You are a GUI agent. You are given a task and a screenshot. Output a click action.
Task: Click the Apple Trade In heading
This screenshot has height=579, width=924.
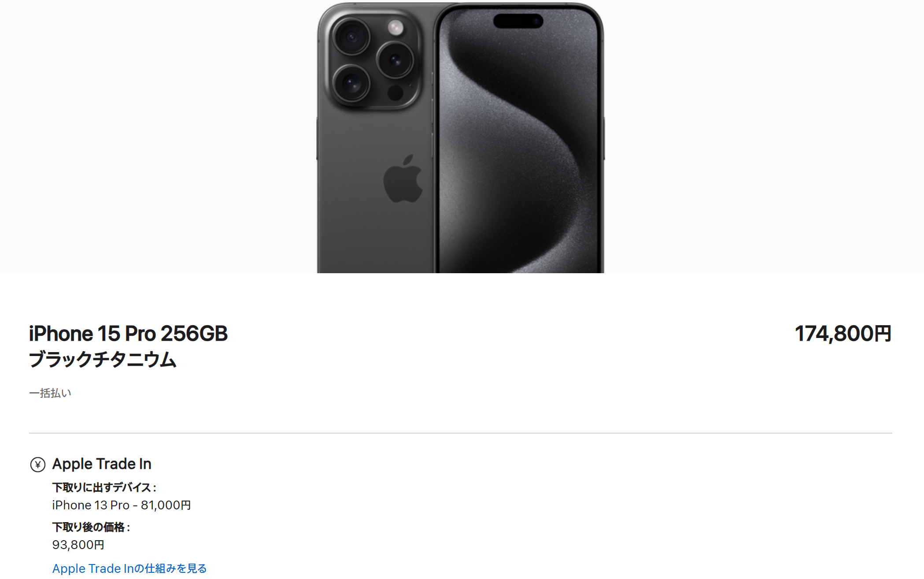102,464
